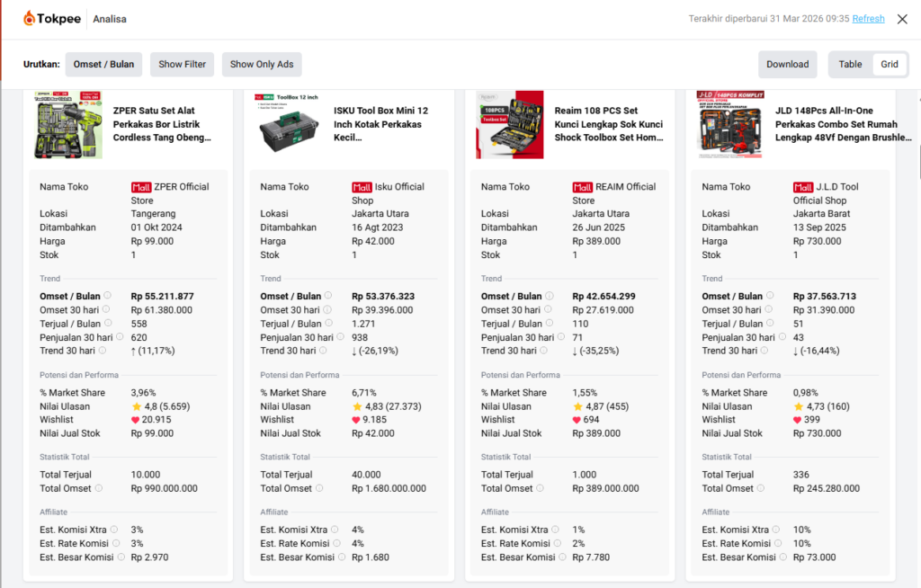This screenshot has height=588, width=921.
Task: Click info icon beside Omset / Bulan in ISKU card
Action: point(328,296)
